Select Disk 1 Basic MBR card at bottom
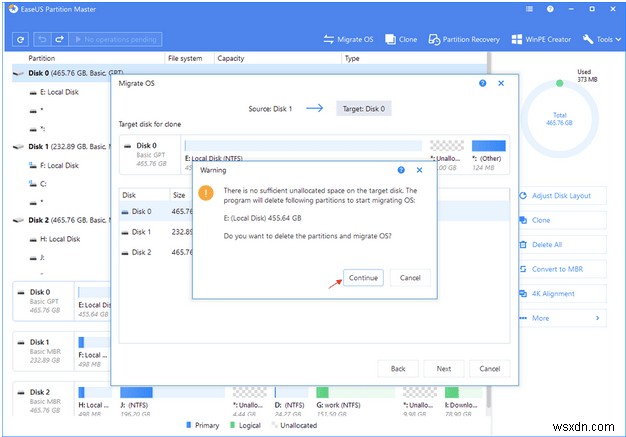 tap(43, 351)
